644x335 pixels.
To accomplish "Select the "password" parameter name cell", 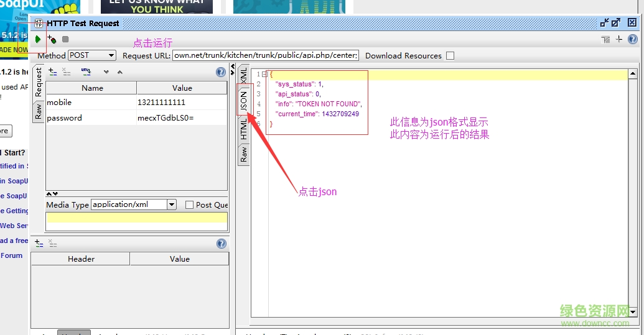I will [91, 117].
